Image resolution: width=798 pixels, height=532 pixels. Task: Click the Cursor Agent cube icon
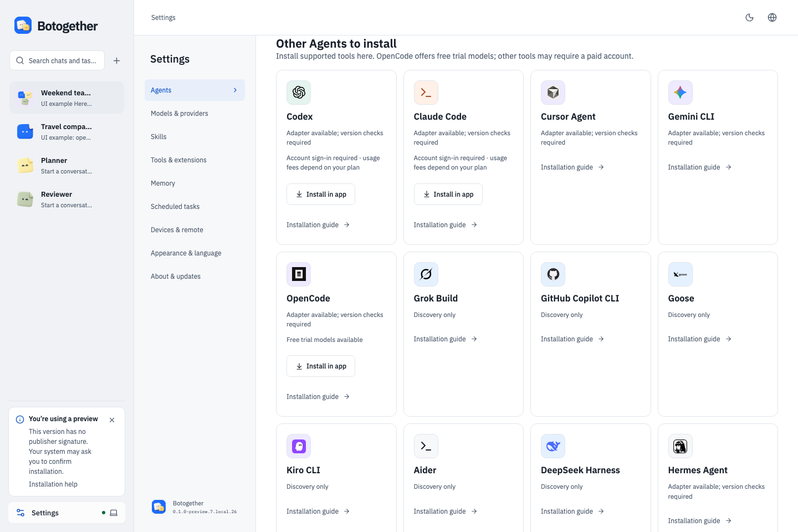click(x=553, y=93)
